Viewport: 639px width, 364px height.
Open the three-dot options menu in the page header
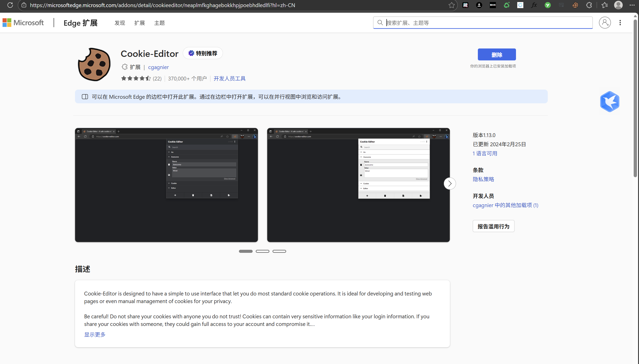pyautogui.click(x=620, y=23)
